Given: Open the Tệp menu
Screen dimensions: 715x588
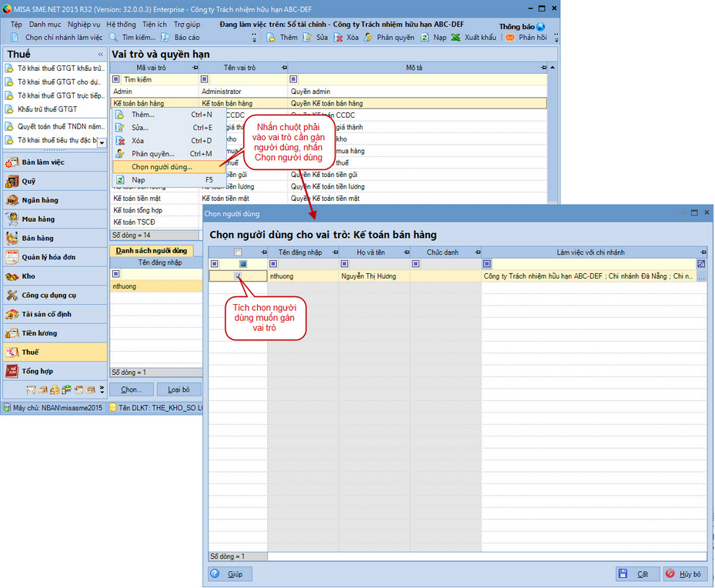Looking at the screenshot, I should point(16,24).
